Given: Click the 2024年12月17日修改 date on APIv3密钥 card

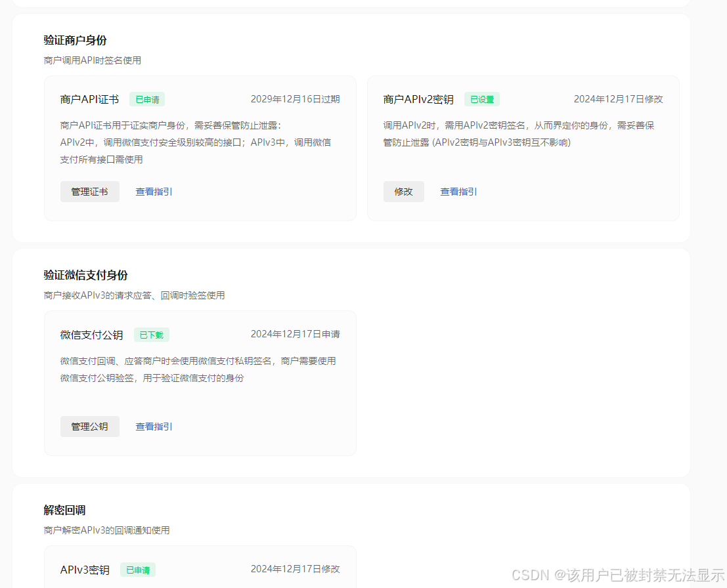Looking at the screenshot, I should click(295, 569).
